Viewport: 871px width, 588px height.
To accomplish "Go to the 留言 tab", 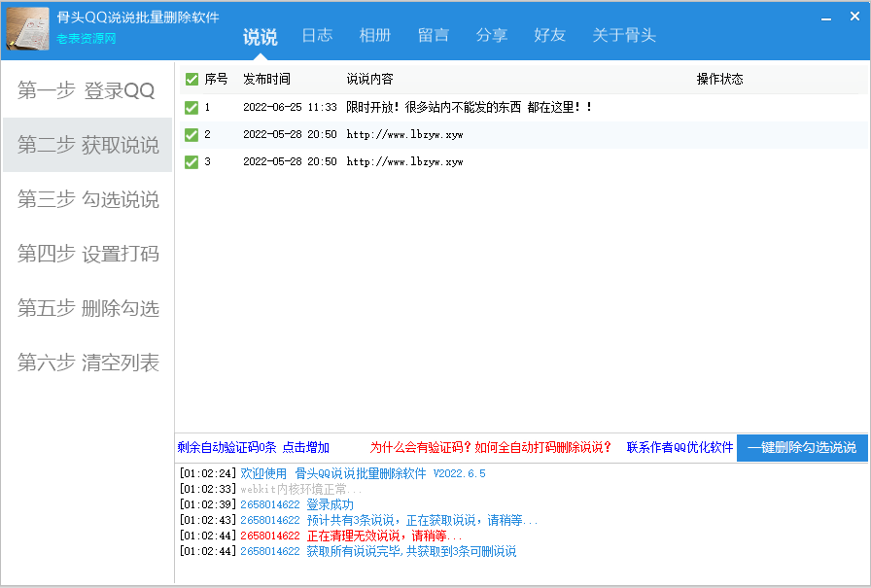I will [434, 35].
